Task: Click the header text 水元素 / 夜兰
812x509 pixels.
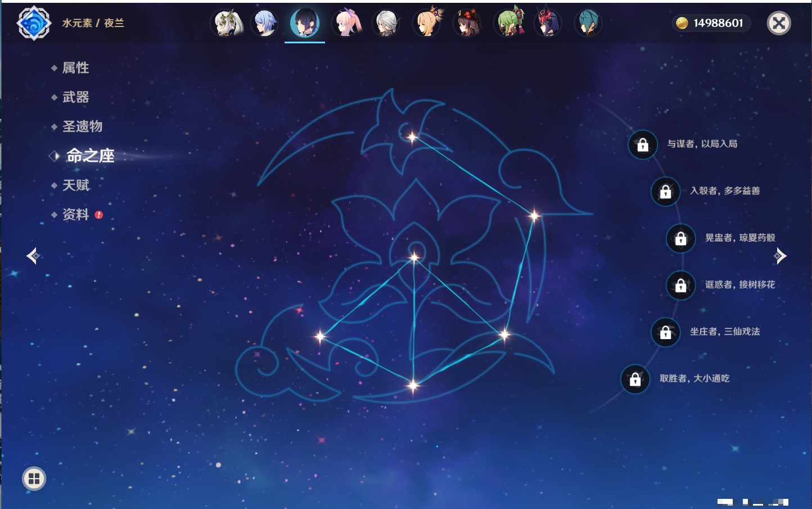Action: (93, 23)
